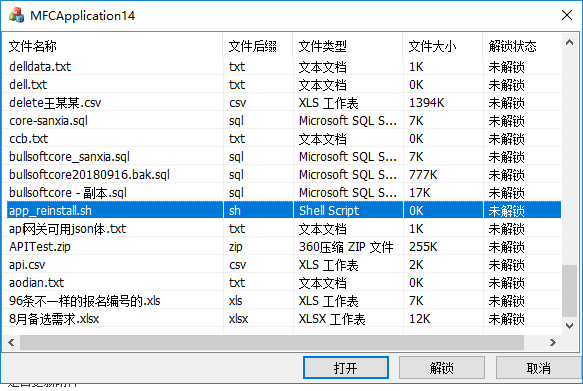
Task: Close the MFCApplication14 dialog window
Action: coord(567,15)
